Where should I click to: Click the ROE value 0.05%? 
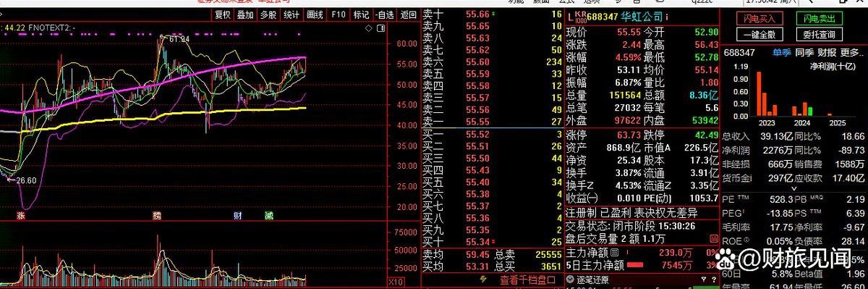click(780, 242)
